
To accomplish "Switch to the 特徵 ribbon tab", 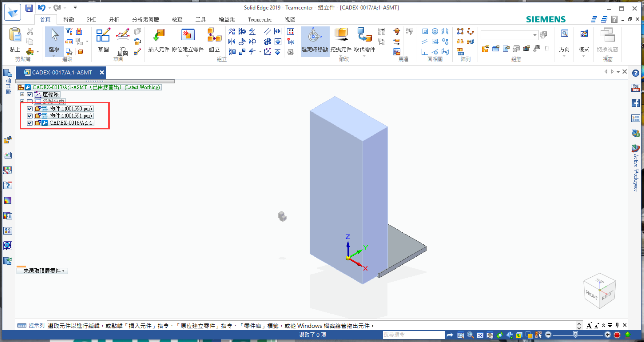I will [68, 19].
